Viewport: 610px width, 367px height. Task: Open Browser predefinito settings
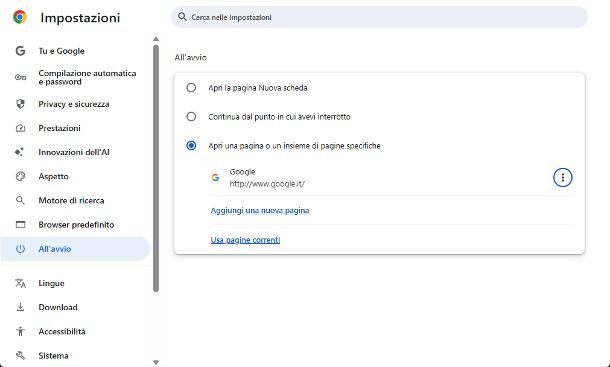click(x=75, y=225)
